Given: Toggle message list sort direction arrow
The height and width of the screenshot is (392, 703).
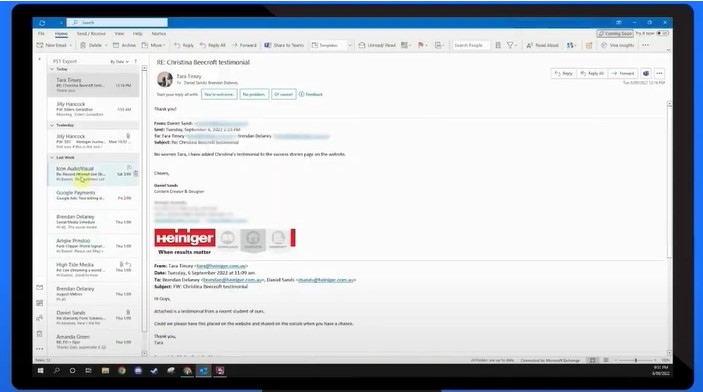Looking at the screenshot, I should point(135,61).
